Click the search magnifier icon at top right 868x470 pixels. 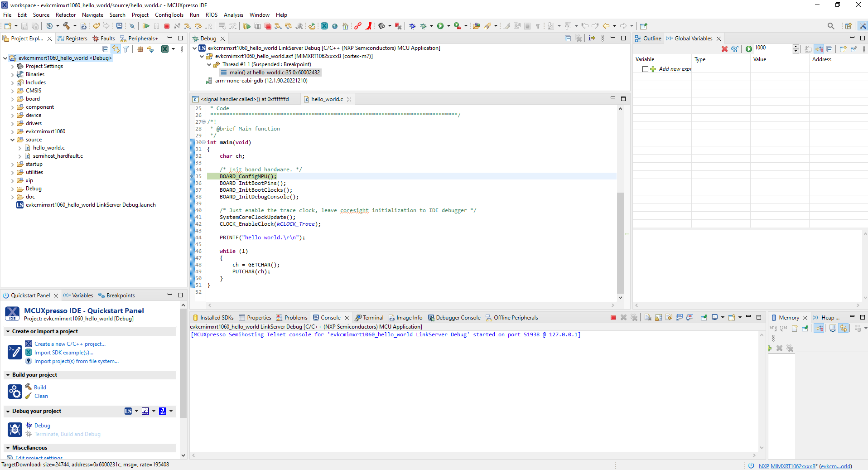(830, 26)
